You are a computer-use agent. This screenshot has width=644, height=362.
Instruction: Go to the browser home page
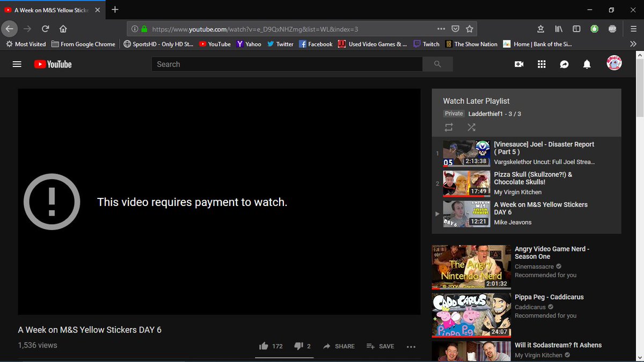(x=63, y=29)
